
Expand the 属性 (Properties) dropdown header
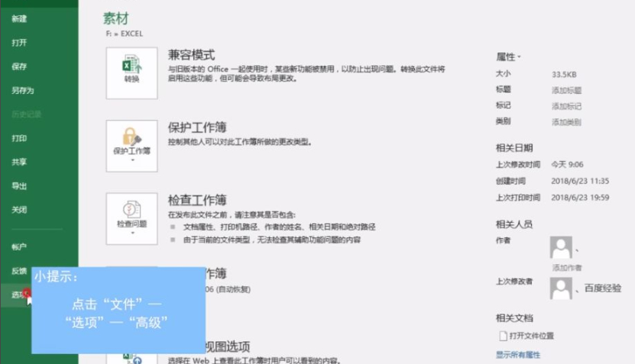pos(508,57)
